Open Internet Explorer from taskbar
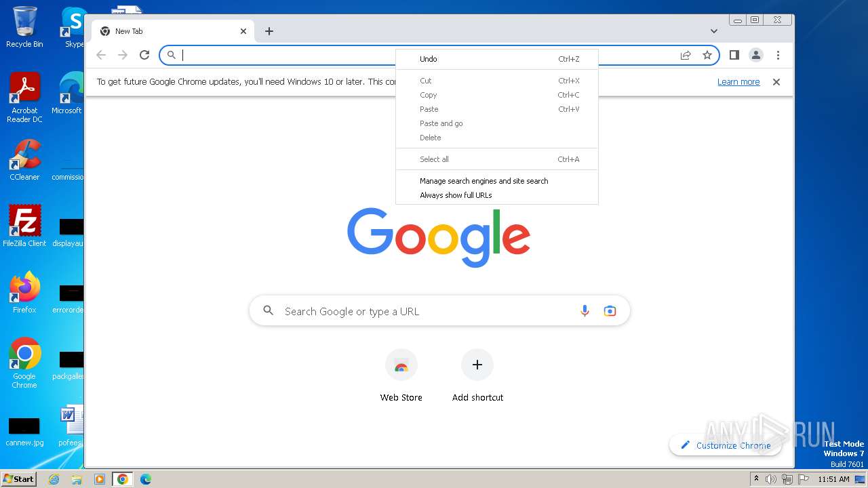Screen dimensions: 868x488 54,479
